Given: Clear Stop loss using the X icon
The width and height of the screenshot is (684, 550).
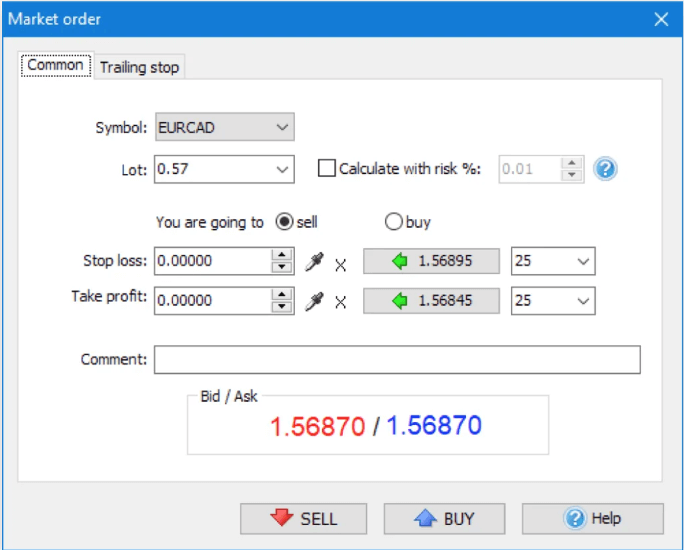Looking at the screenshot, I should [341, 264].
